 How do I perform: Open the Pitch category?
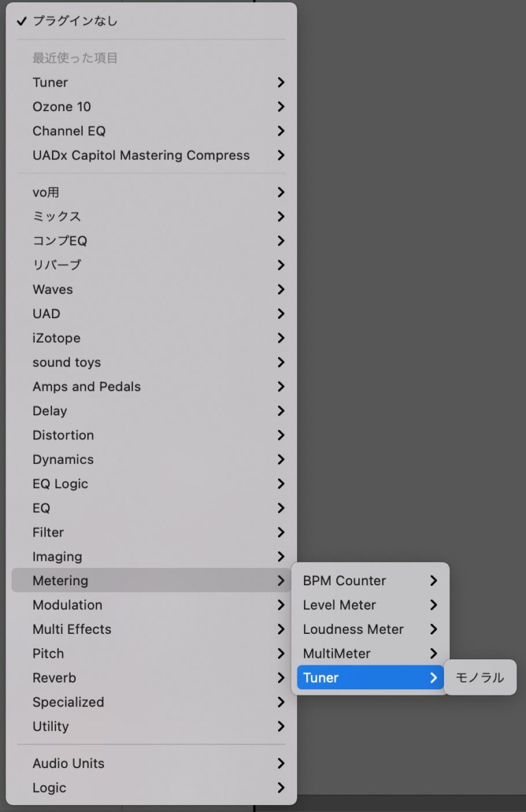pos(48,654)
